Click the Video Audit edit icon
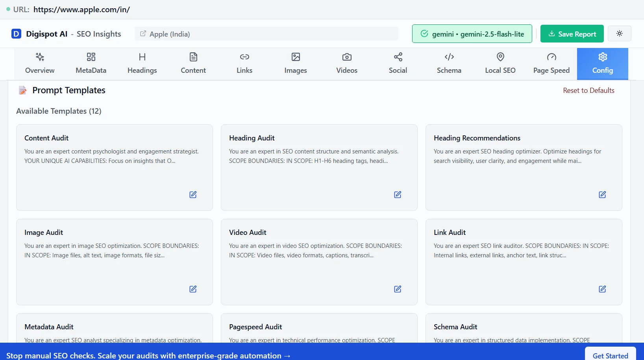This screenshot has width=644, height=360. click(x=398, y=289)
